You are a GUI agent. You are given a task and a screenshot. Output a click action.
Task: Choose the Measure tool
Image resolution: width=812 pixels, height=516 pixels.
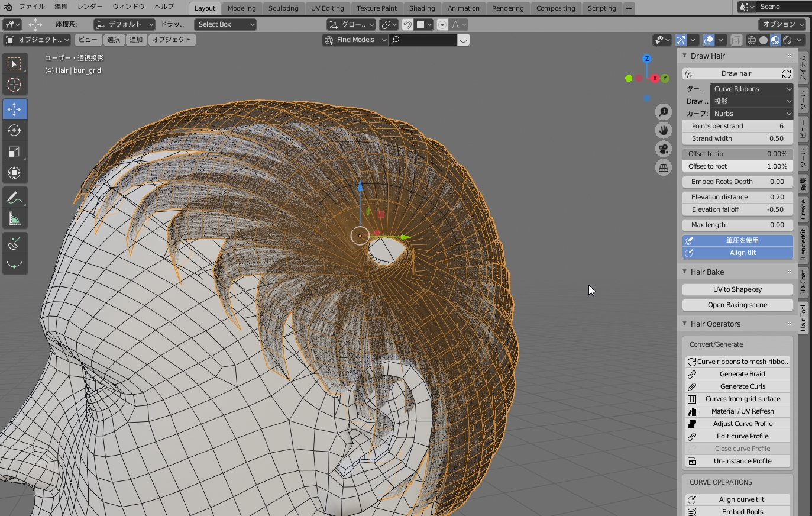pyautogui.click(x=14, y=220)
